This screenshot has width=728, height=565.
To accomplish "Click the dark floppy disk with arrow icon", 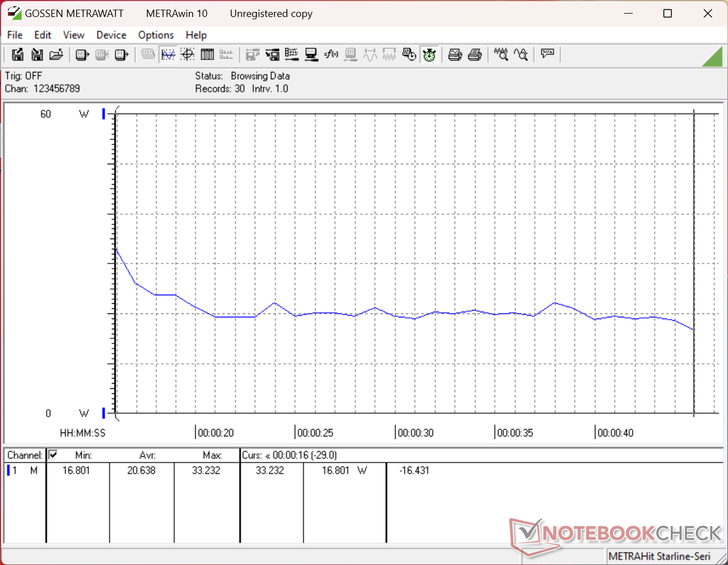I will [273, 54].
